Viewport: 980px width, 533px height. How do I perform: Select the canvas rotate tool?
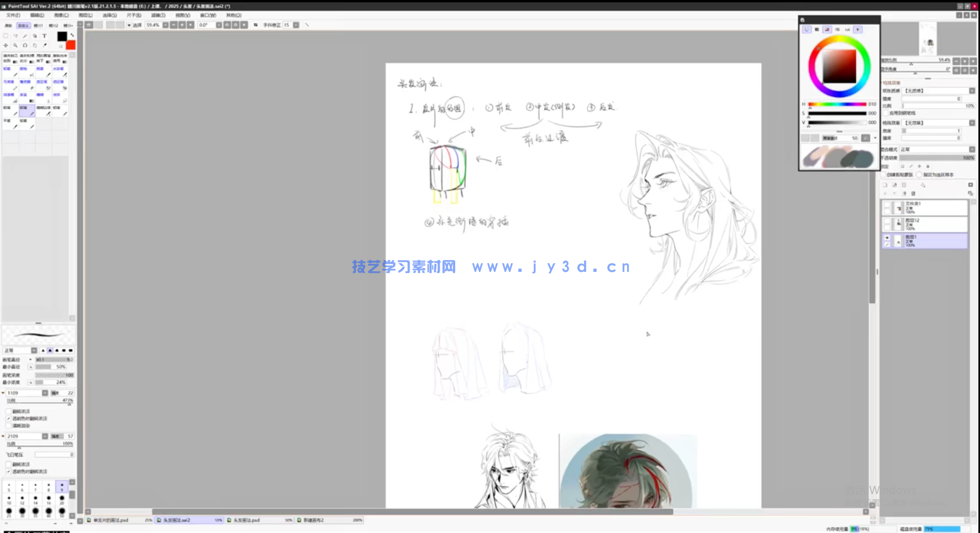pos(25,45)
